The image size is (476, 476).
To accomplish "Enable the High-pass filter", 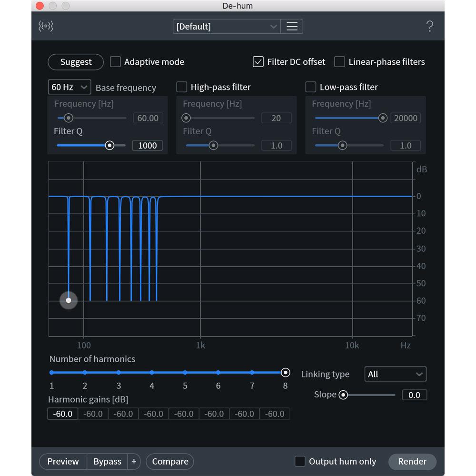I will pos(181,87).
